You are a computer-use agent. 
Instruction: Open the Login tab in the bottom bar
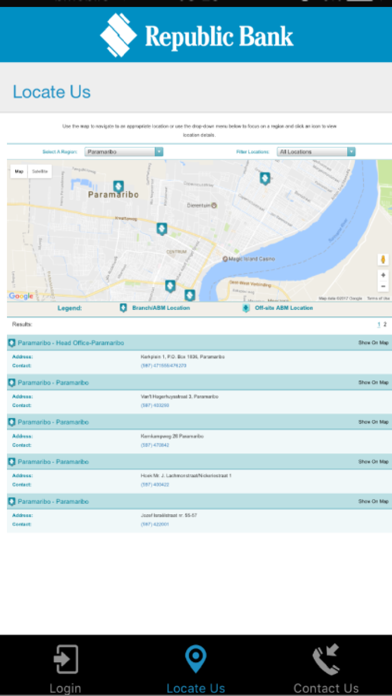[65, 669]
